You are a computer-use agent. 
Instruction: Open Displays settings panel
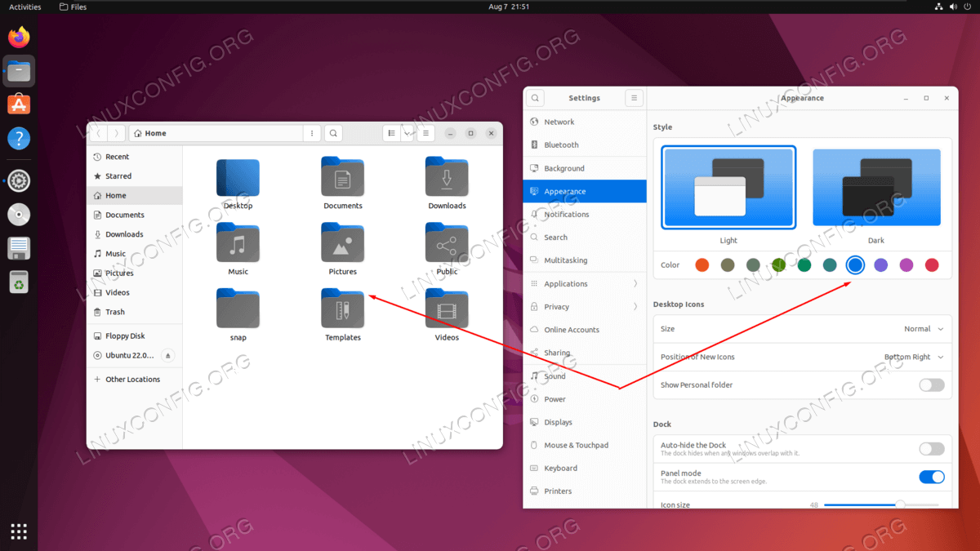click(585, 423)
